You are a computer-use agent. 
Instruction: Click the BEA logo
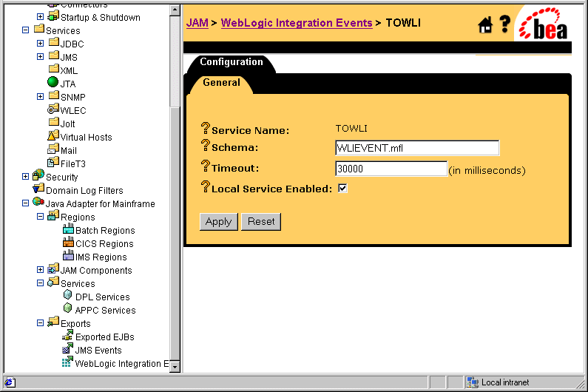(544, 24)
